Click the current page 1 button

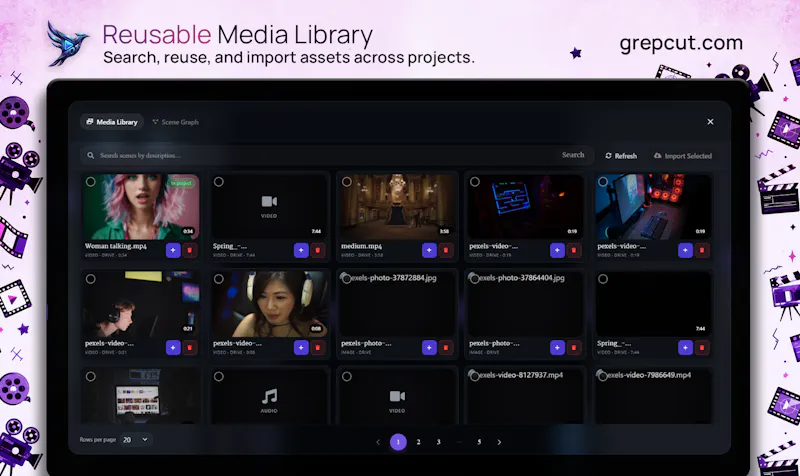(398, 442)
